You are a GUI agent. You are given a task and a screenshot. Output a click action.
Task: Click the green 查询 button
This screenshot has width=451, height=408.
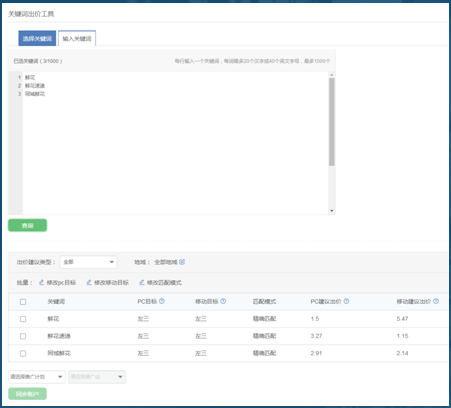tap(27, 225)
